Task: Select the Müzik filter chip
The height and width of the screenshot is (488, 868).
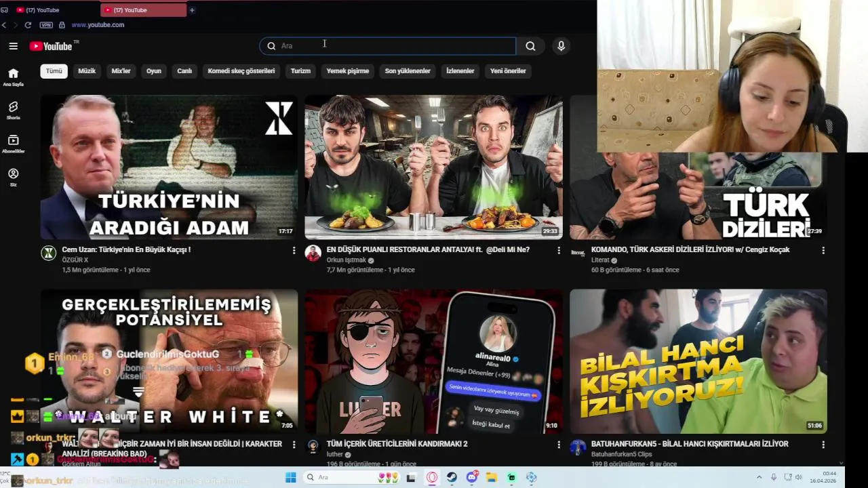Action: (87, 71)
